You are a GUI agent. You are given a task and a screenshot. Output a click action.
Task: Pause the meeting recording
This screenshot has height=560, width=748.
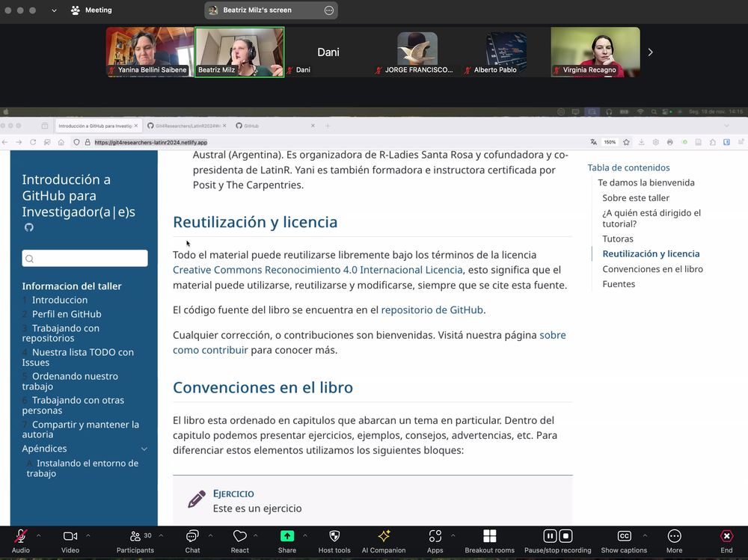550,536
